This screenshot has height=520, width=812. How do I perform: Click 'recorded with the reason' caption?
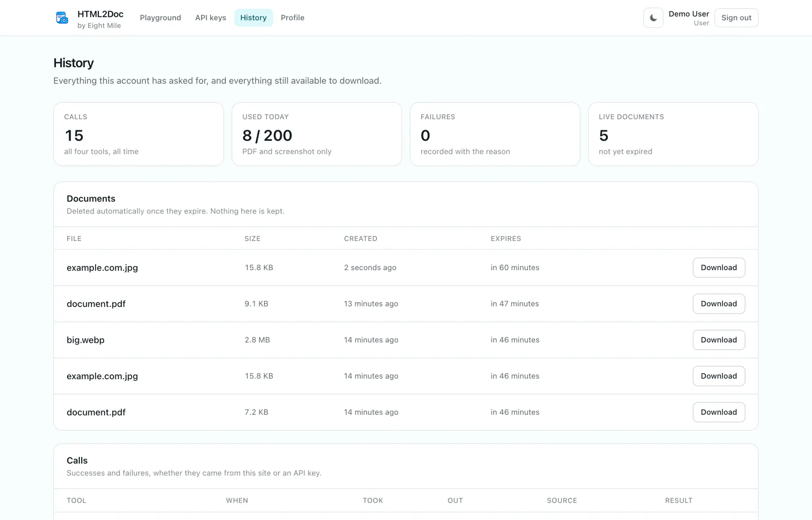click(x=465, y=151)
